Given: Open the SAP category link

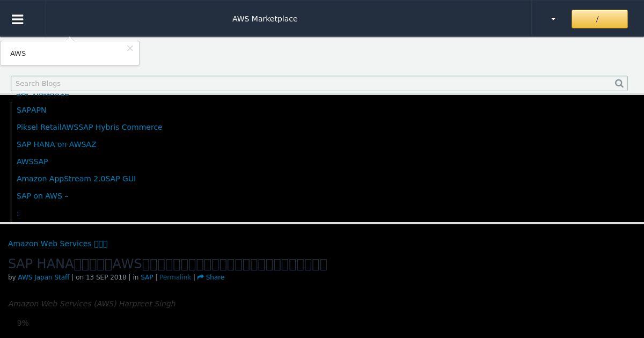Looking at the screenshot, I should tap(147, 277).
